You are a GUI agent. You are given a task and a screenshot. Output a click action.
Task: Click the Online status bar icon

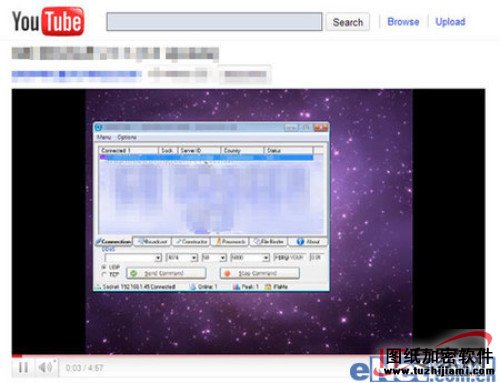coord(193,287)
